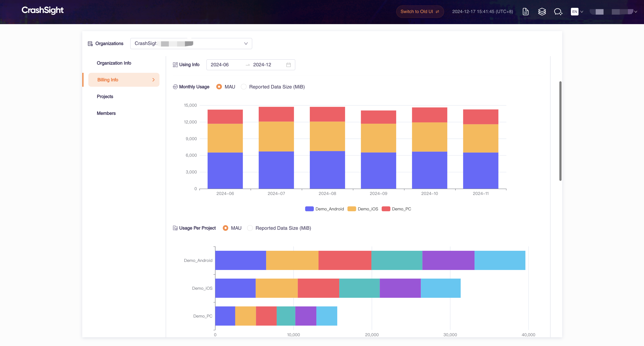
Task: Select Reported Data Size under Monthly Usage
Action: (x=244, y=87)
